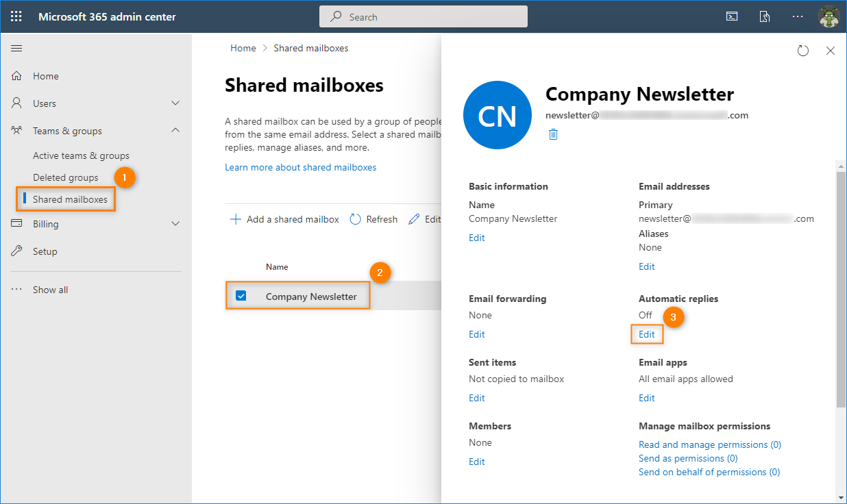
Task: Click the Edit pencil toolbar button
Action: point(424,219)
